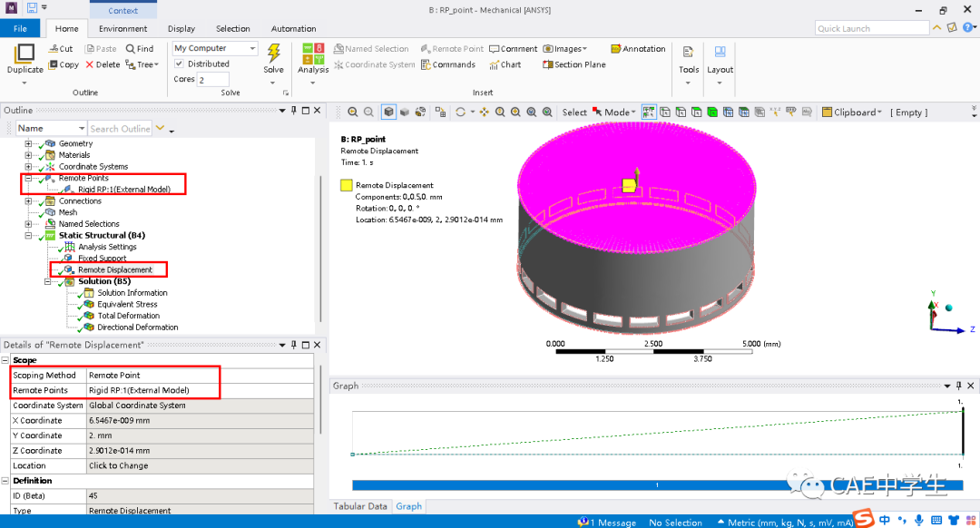This screenshot has height=528, width=980.
Task: Click the microphone icon in the IME bar
Action: 918,520
